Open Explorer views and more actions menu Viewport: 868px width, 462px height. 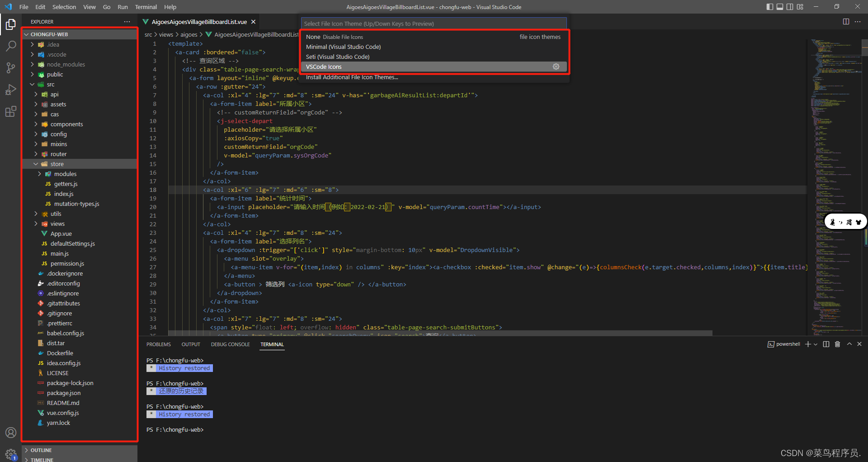(127, 22)
